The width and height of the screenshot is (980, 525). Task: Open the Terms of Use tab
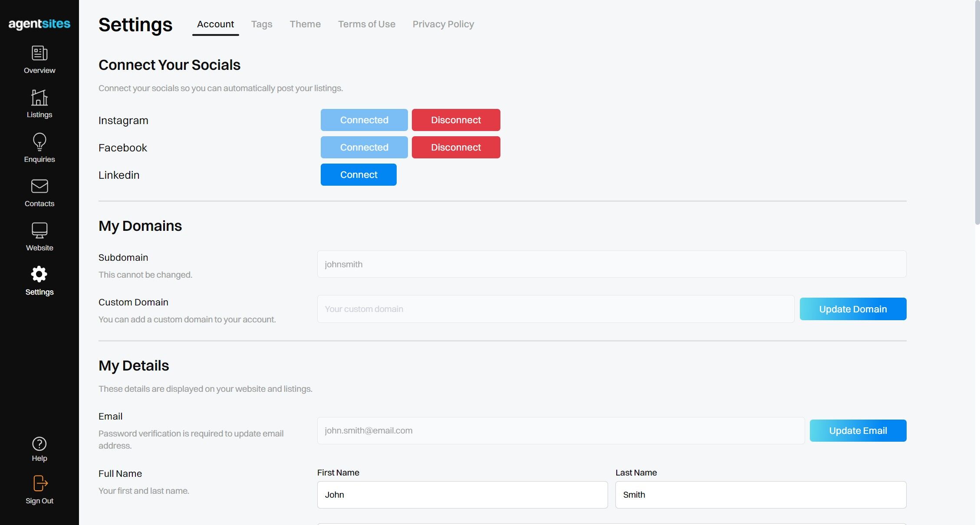click(x=367, y=24)
